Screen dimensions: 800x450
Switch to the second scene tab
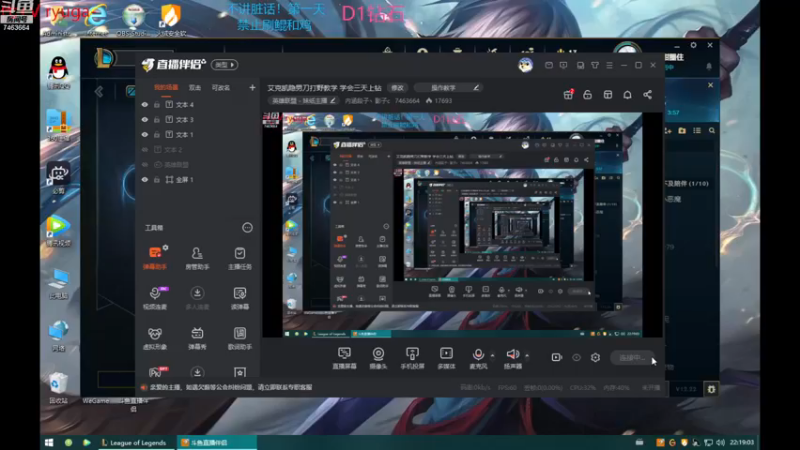coord(195,88)
